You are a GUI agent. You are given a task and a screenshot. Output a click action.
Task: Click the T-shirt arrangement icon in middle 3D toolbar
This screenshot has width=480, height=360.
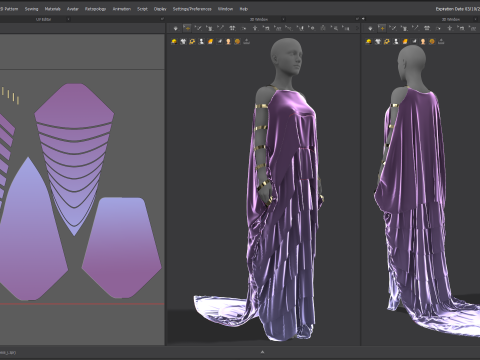pyautogui.click(x=232, y=29)
